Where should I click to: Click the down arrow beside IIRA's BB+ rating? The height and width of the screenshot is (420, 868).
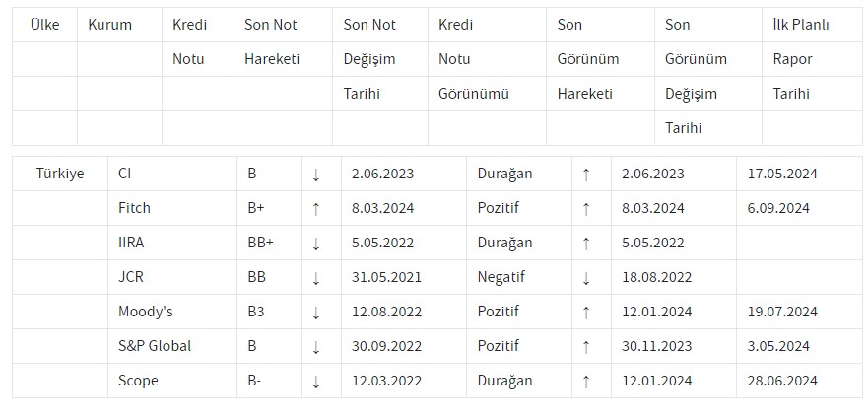[x=316, y=244]
